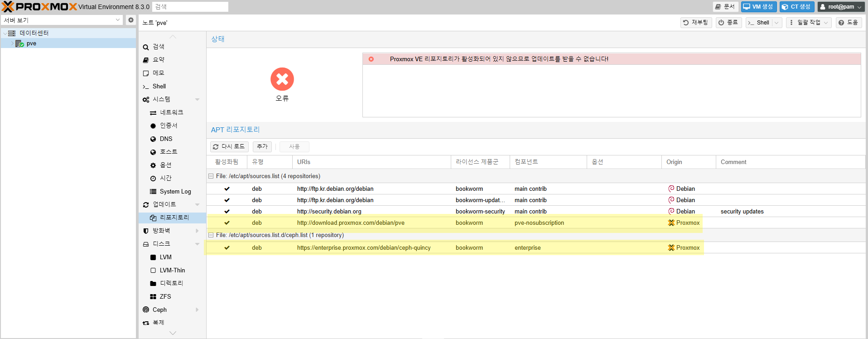The width and height of the screenshot is (868, 339).
Task: Click the magnifier icon next to 검색 menu
Action: pos(146,47)
